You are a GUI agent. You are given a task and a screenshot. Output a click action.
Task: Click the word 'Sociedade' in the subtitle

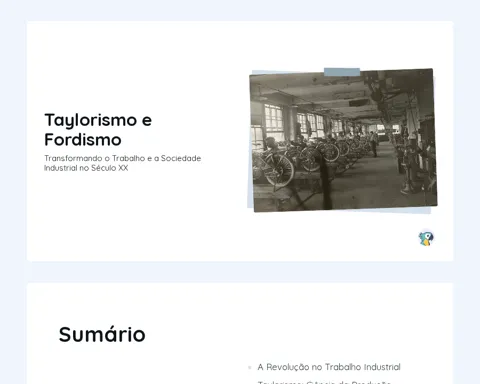pos(181,158)
